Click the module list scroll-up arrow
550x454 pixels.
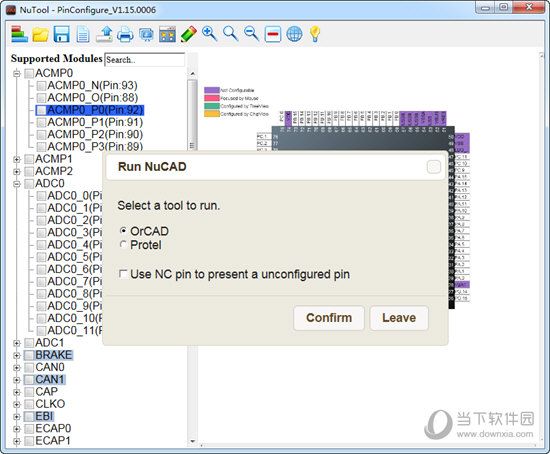click(192, 73)
